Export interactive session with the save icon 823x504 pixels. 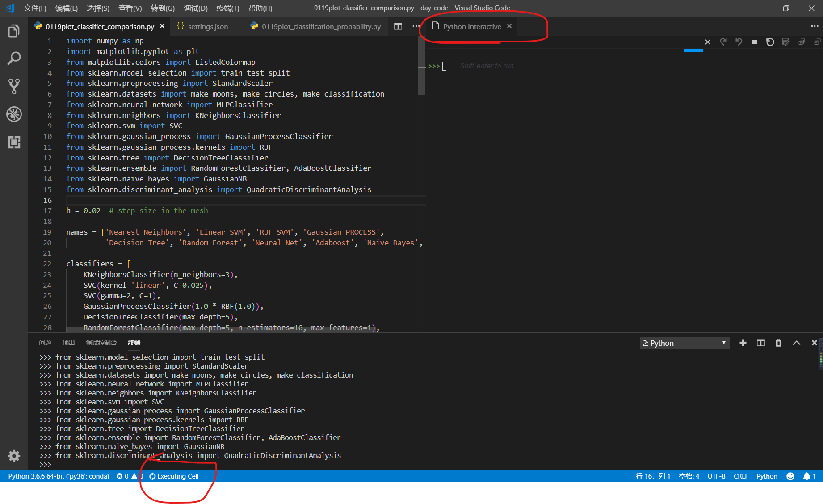(786, 42)
